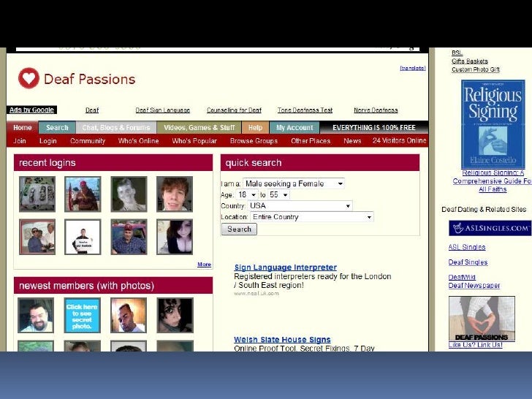Open the ASL Singles link
This screenshot has height=399, width=532.
click(467, 247)
